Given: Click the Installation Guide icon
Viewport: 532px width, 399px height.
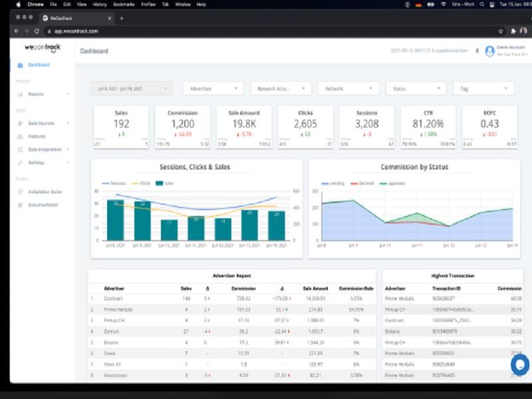Looking at the screenshot, I should (x=19, y=192).
